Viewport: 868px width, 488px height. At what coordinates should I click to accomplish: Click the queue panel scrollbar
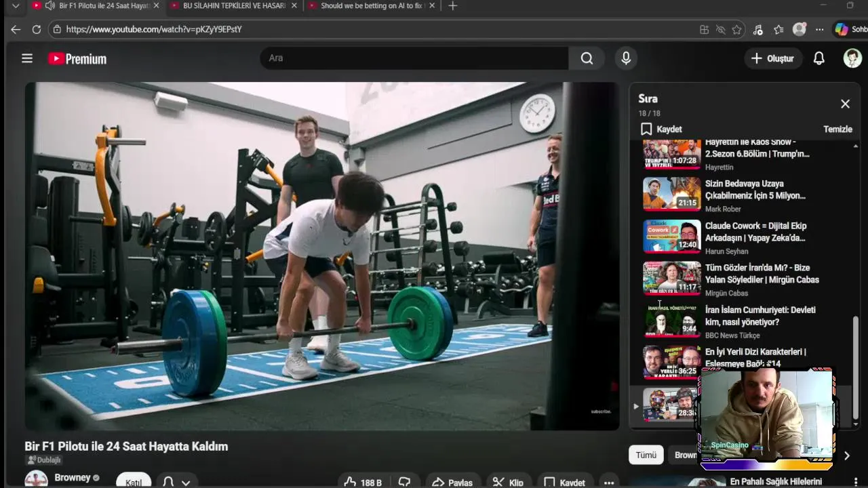[856, 367]
